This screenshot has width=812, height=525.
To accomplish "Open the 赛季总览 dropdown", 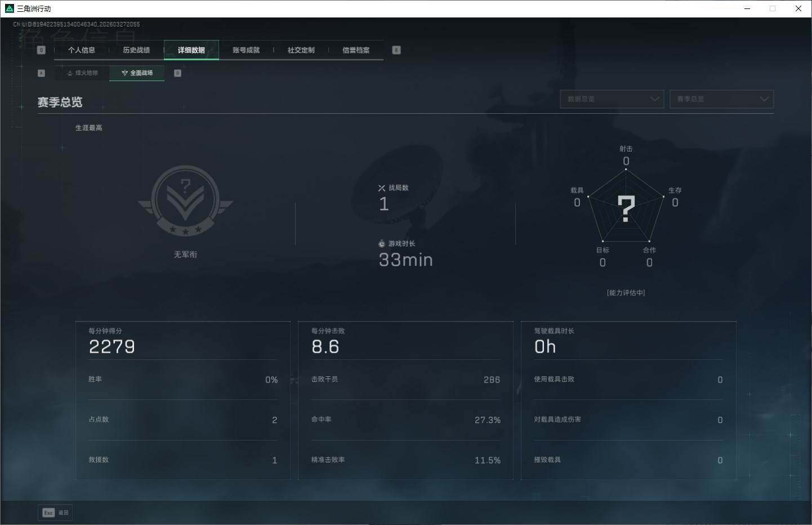I will click(721, 99).
